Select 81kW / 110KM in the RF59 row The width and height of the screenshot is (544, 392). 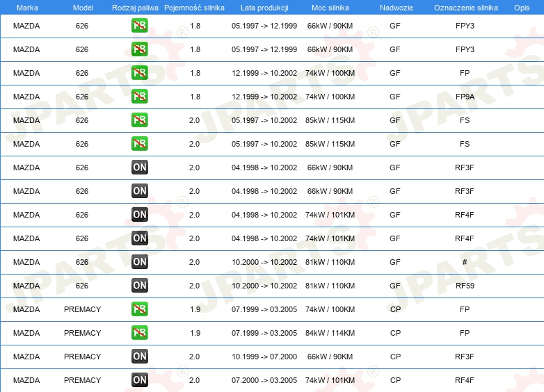coord(330,286)
